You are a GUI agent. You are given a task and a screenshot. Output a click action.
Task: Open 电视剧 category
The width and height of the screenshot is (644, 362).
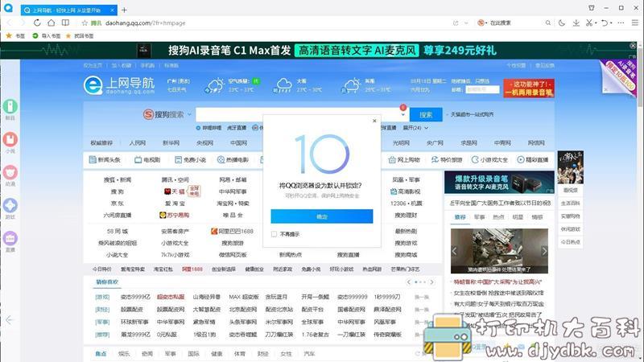[x=147, y=159]
